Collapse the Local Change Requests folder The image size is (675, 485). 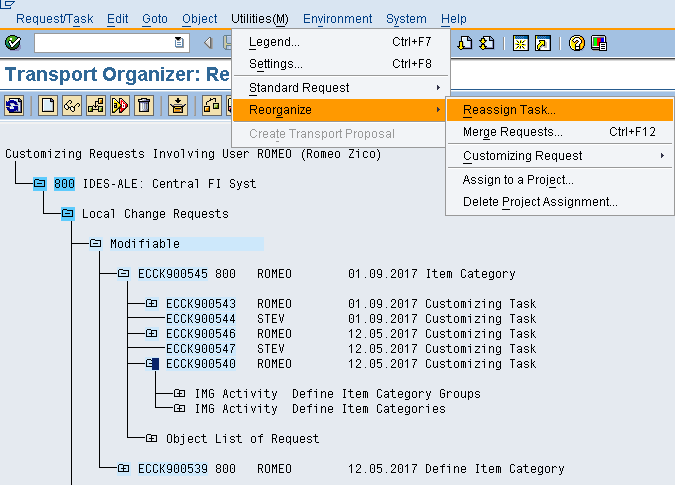pos(68,214)
